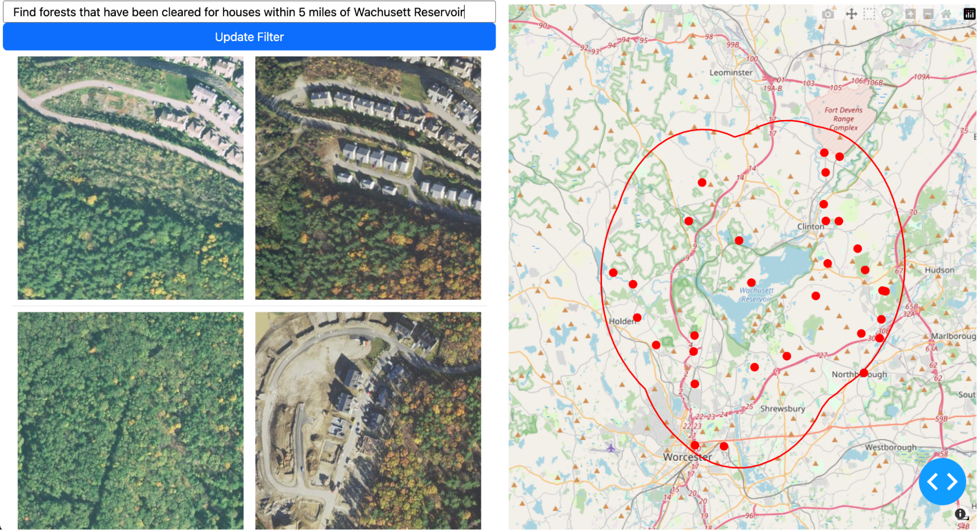Click the red marker beside Holden label
Screen dimensions: 980x530
637,317
